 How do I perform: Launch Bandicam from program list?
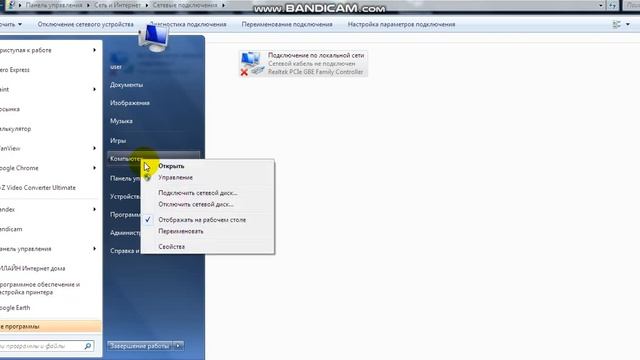click(x=11, y=229)
